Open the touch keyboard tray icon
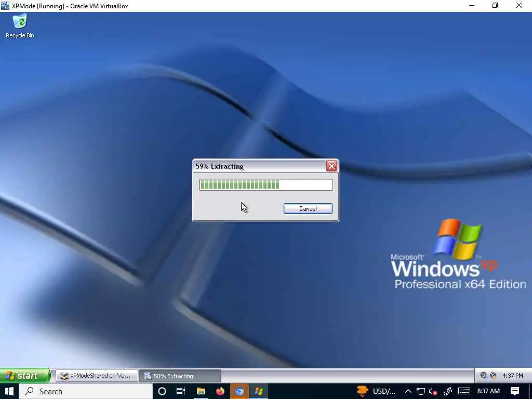This screenshot has width=532, height=399. pyautogui.click(x=464, y=391)
